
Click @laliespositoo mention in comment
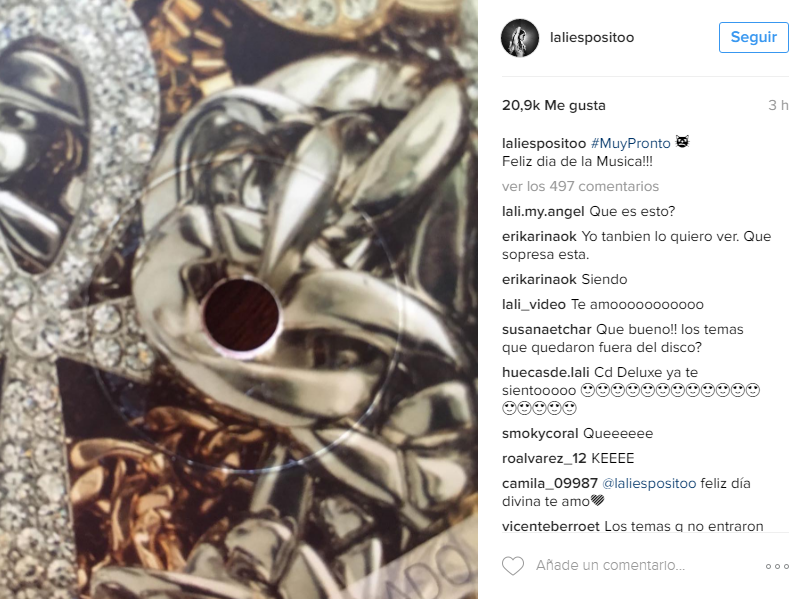[x=649, y=483]
